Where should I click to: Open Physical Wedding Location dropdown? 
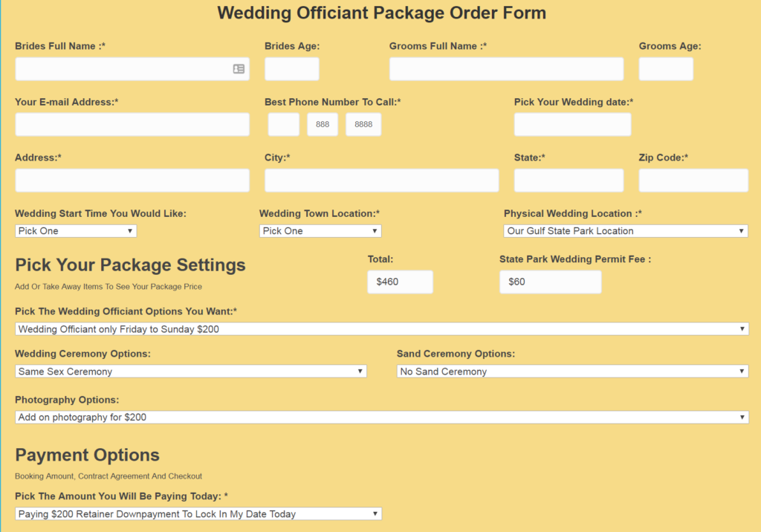point(626,231)
